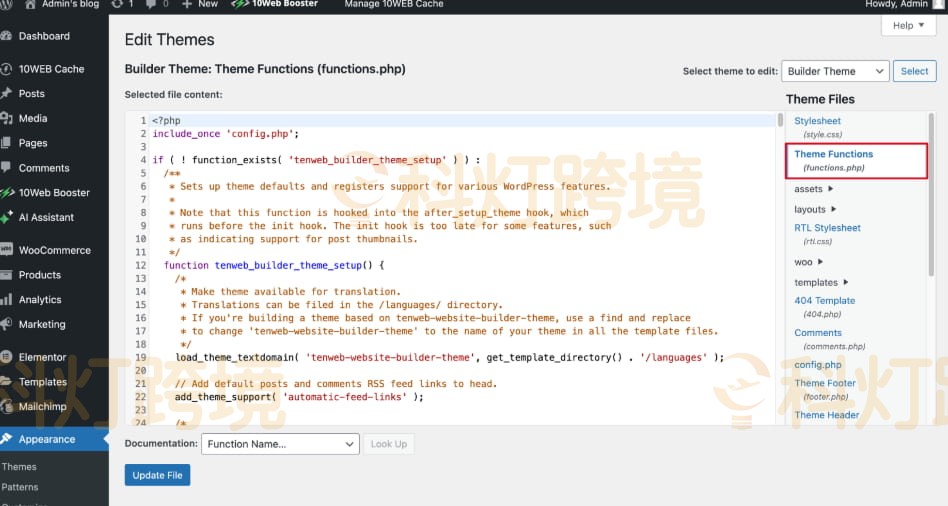
Task: Open AI Assistant via its sparkle icon
Action: 7,218
